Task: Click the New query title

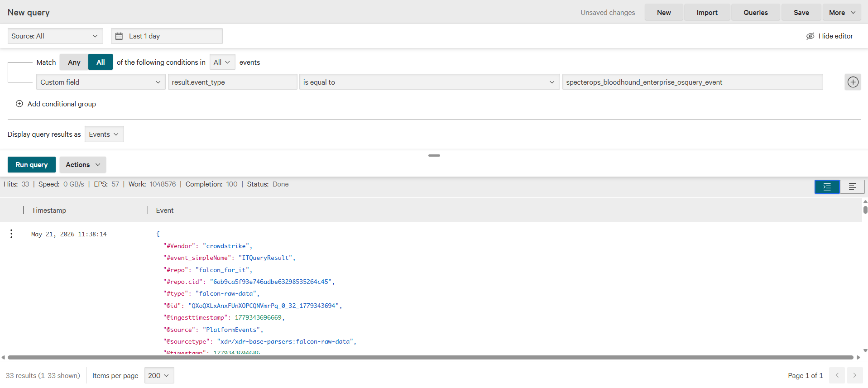Action: (x=29, y=13)
